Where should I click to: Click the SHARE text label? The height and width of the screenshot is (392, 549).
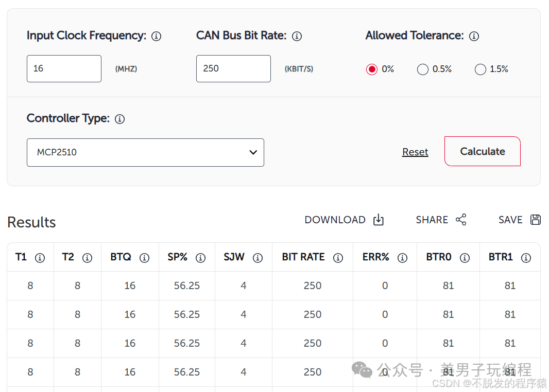[x=432, y=220]
